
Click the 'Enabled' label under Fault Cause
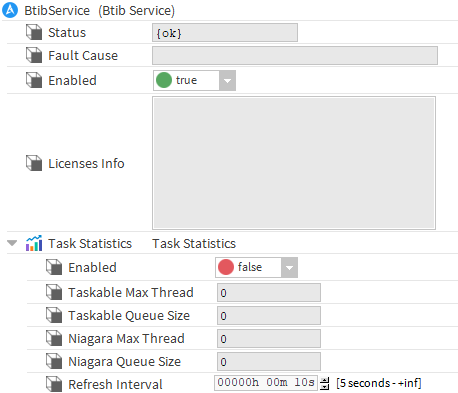point(72,80)
